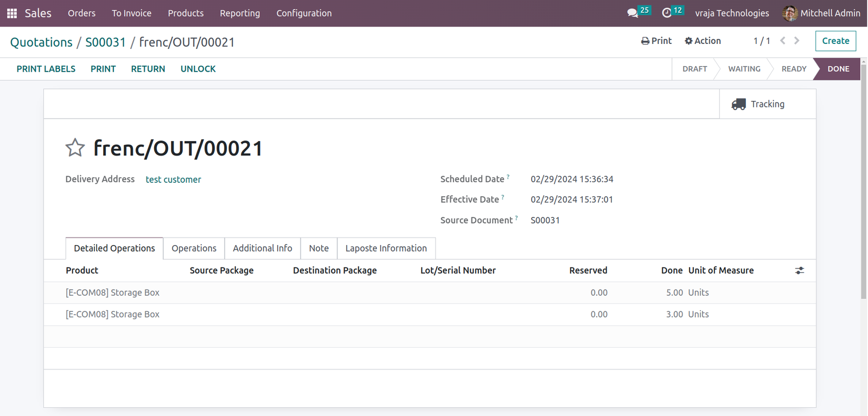The height and width of the screenshot is (416, 868).
Task: Open the vraja Technologies company switcher
Action: pyautogui.click(x=732, y=13)
